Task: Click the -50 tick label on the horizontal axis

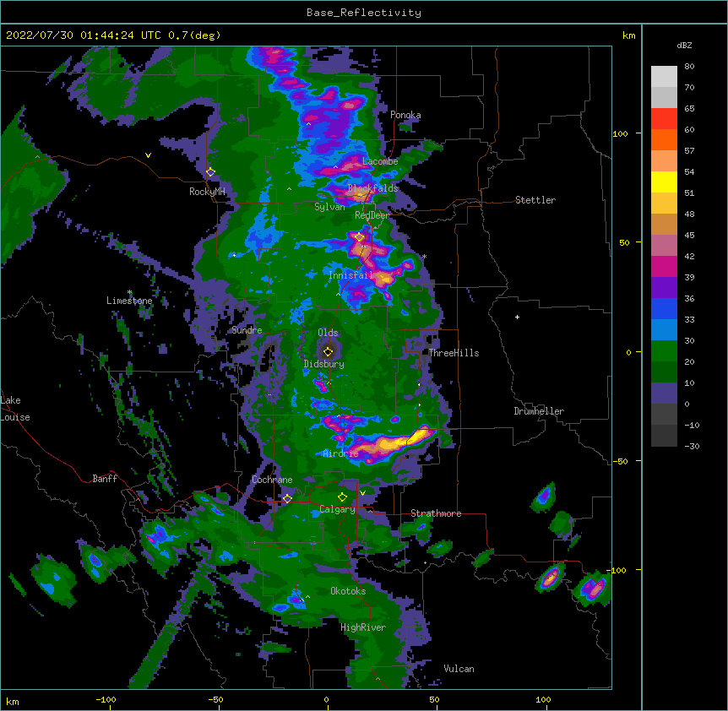Action: coord(215,700)
